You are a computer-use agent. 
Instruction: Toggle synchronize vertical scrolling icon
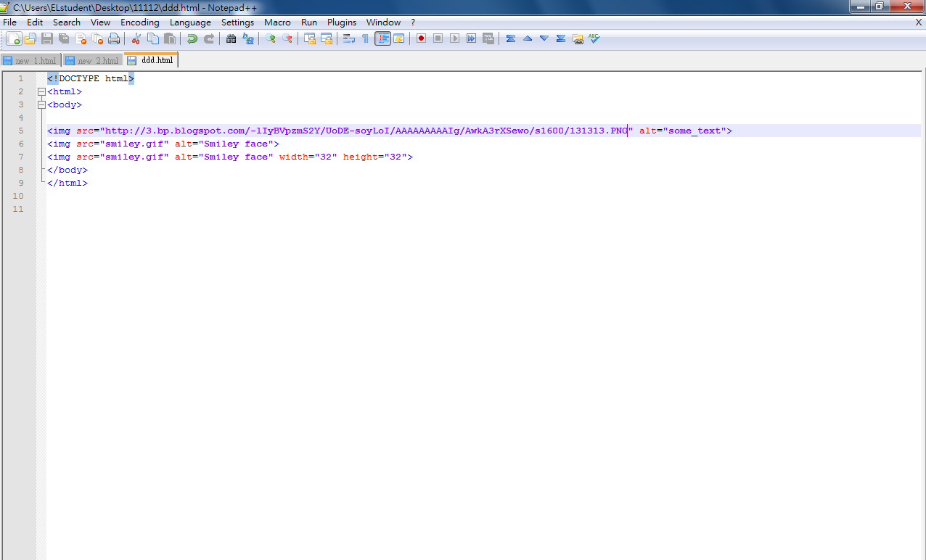pos(310,38)
